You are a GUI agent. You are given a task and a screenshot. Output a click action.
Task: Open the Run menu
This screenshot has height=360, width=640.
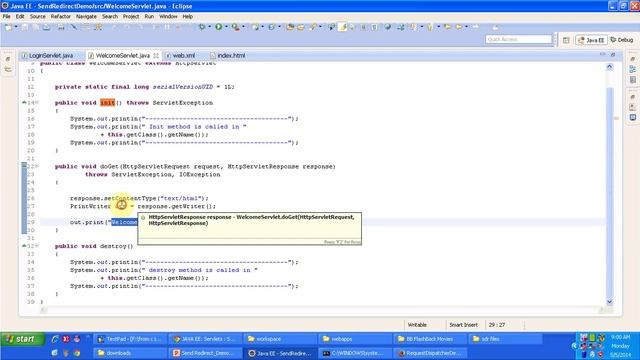[x=149, y=16]
